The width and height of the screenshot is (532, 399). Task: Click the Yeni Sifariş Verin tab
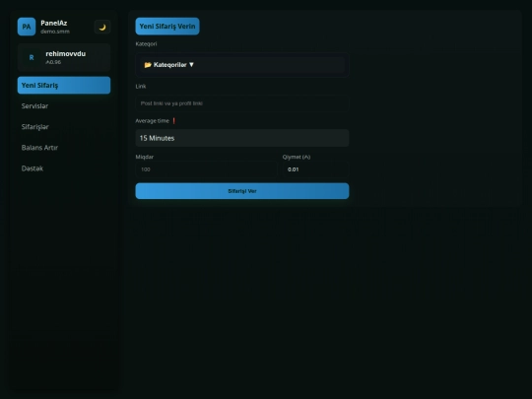pos(167,27)
